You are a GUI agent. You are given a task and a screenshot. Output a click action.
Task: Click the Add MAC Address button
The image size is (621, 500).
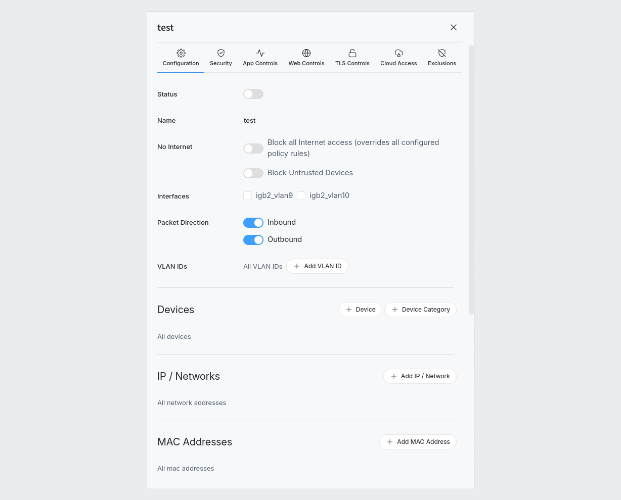[x=418, y=441]
